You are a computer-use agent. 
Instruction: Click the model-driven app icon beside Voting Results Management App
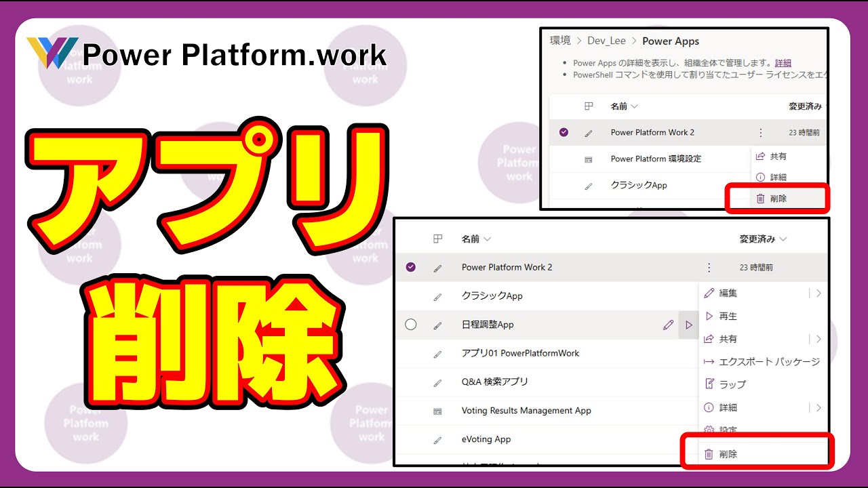tap(437, 411)
